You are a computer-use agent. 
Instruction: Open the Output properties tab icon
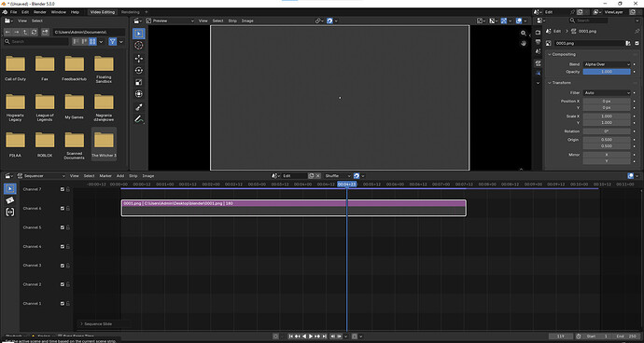tap(538, 42)
